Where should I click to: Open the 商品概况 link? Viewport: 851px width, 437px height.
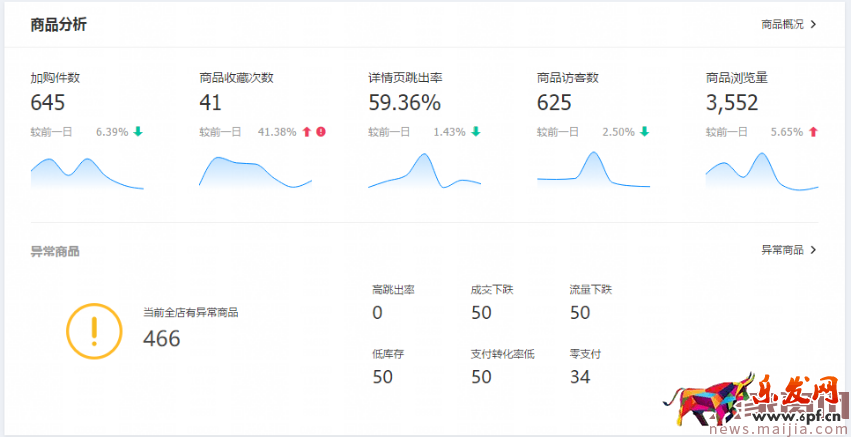point(782,24)
